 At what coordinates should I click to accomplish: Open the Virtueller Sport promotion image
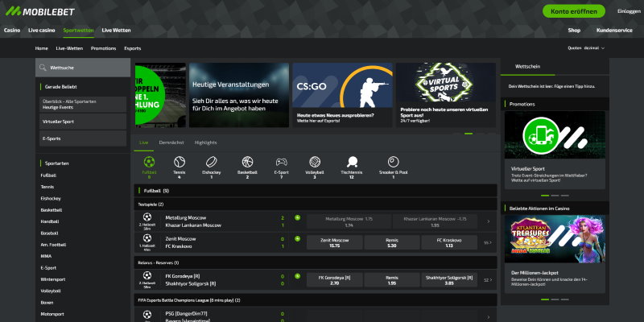click(555, 134)
